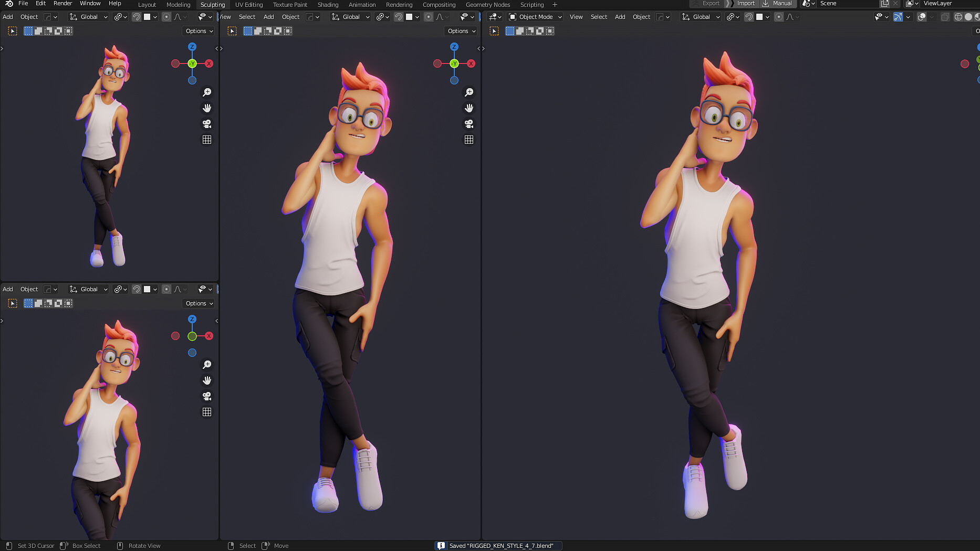Click the hand pan icon in viewport controls
980x551 pixels.
coord(207,108)
